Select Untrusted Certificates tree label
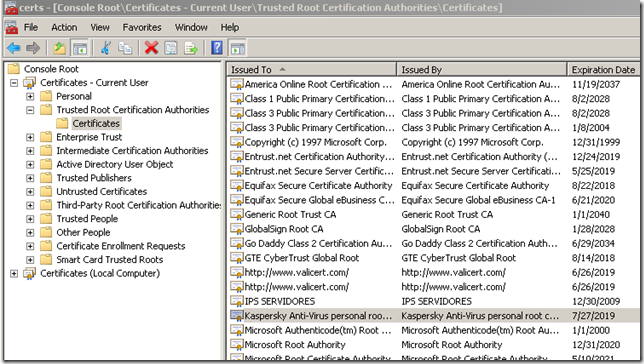This screenshot has width=644, height=364. point(101,191)
